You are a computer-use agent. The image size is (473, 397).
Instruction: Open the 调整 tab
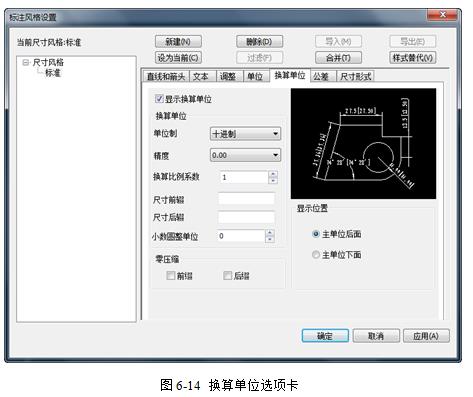click(230, 77)
